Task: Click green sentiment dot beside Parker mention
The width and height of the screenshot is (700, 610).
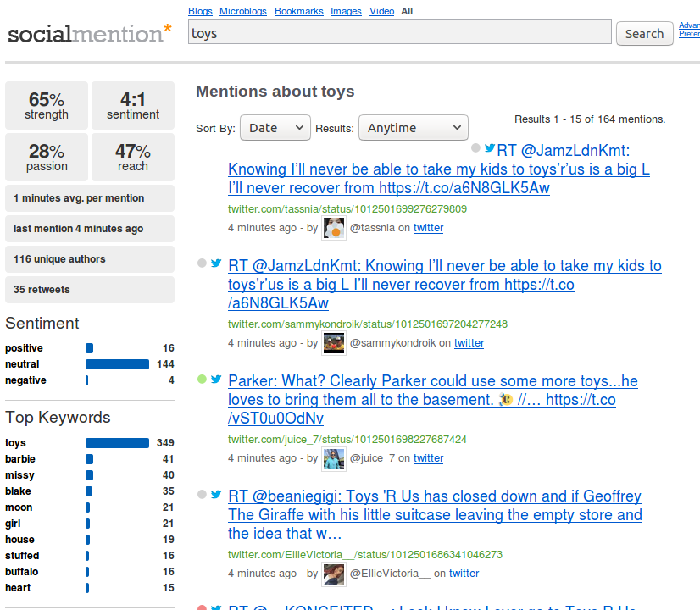Action: click(x=202, y=380)
